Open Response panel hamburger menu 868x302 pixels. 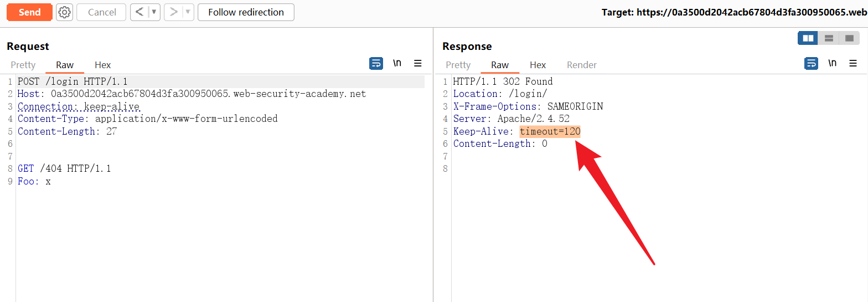(x=853, y=64)
